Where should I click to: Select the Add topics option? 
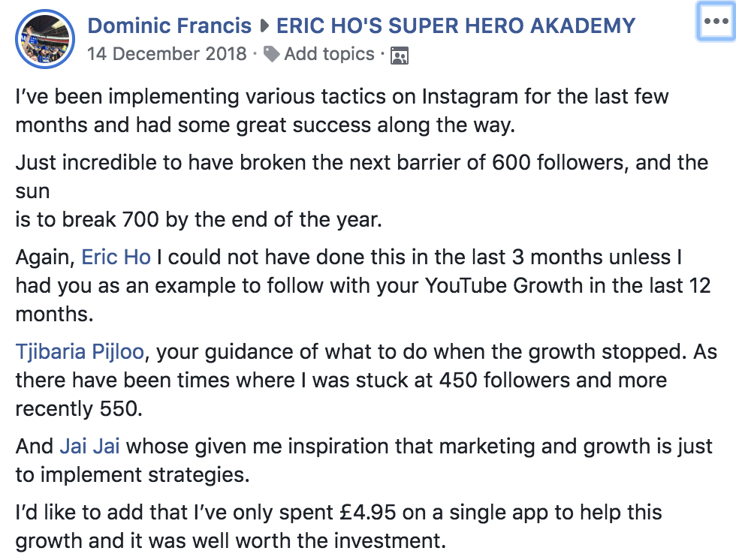(330, 54)
